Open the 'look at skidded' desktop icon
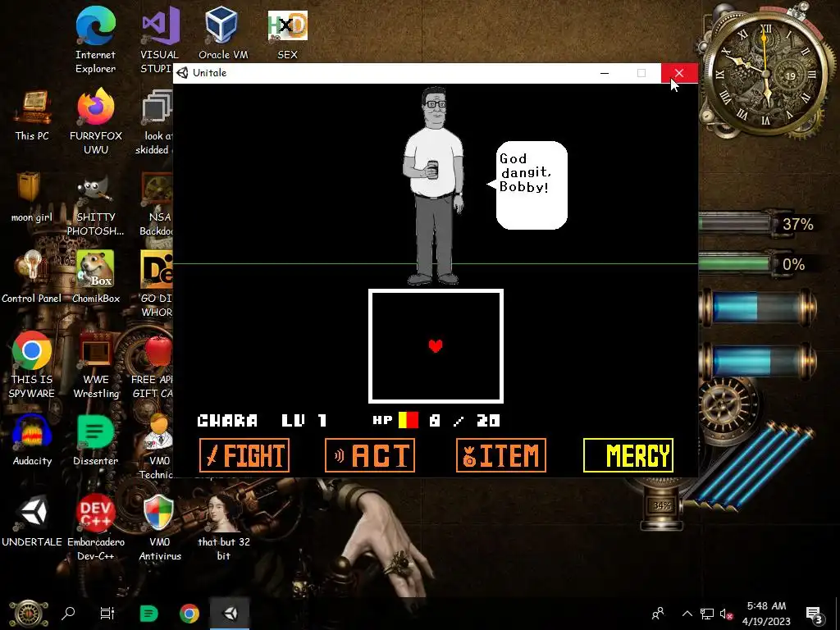The height and width of the screenshot is (630, 840). point(154,121)
